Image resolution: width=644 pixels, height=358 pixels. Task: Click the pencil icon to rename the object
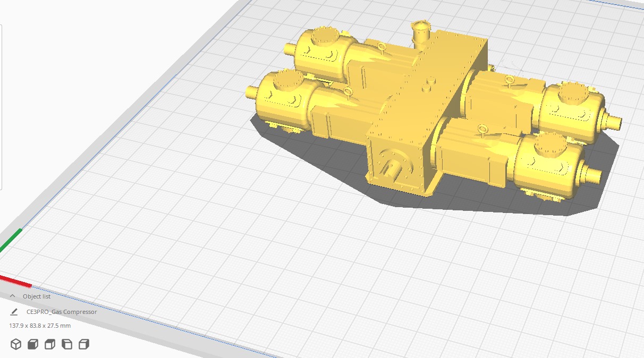[x=14, y=312]
